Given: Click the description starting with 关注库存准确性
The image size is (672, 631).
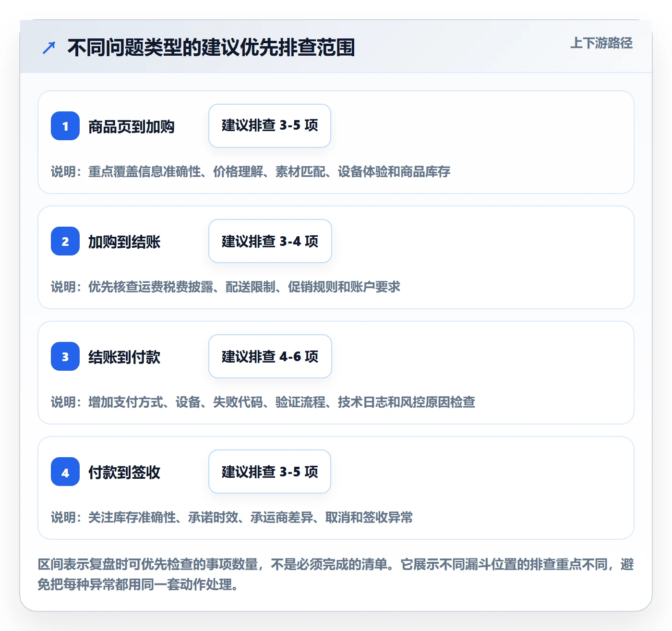Looking at the screenshot, I should click(232, 517).
